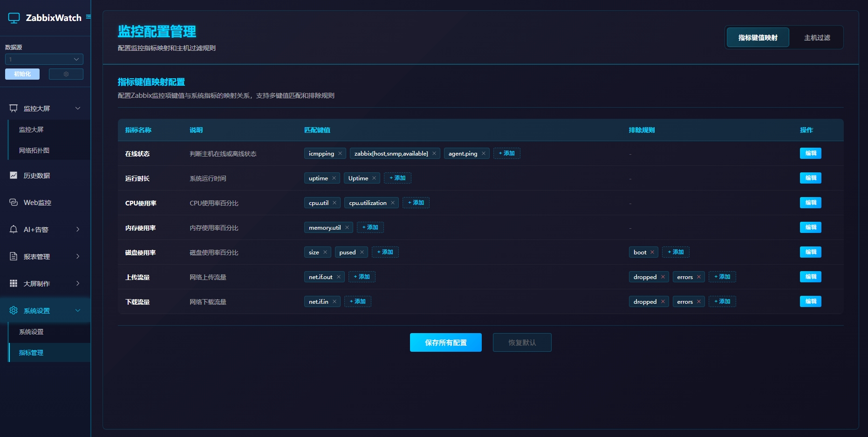This screenshot has height=437, width=868.
Task: Switch to the 主机过滤 tab
Action: tap(817, 38)
